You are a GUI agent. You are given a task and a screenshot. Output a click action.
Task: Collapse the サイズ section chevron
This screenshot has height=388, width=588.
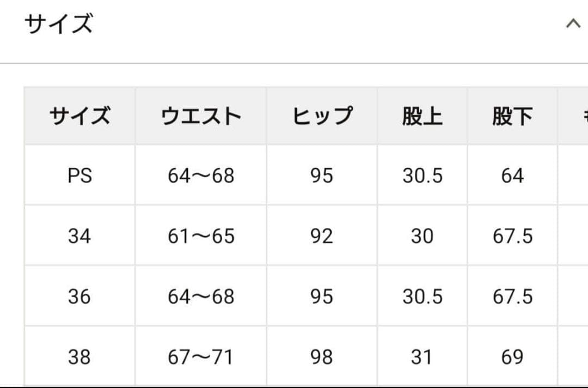[573, 24]
